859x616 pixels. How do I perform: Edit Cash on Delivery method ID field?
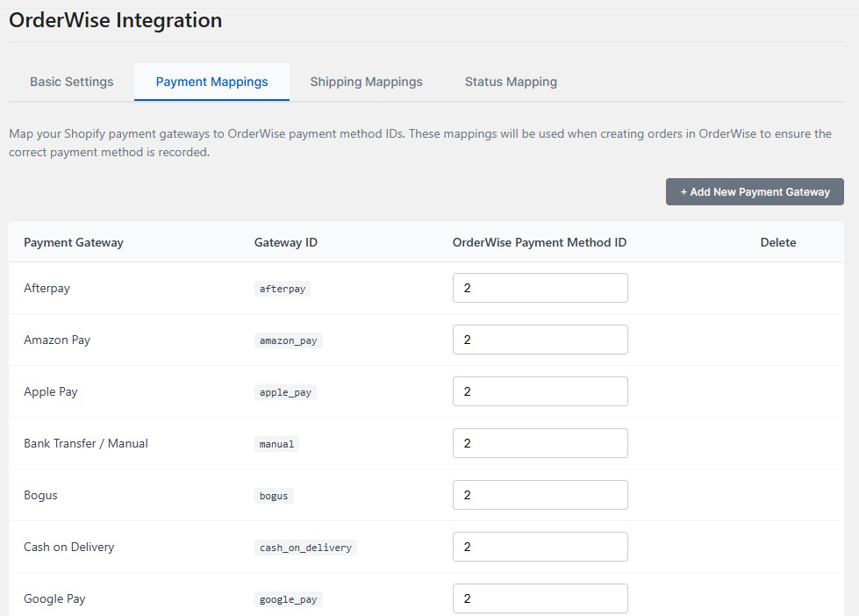(540, 547)
